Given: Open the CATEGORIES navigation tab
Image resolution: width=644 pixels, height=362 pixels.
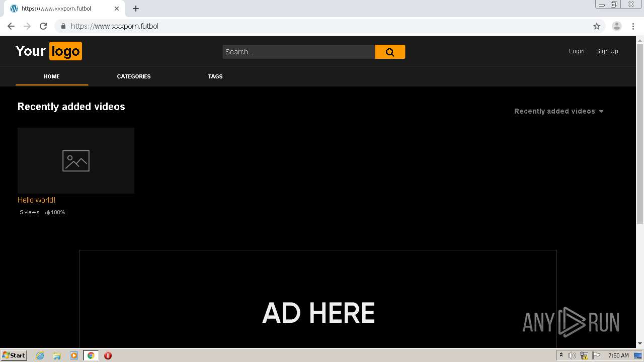Looking at the screenshot, I should point(134,76).
